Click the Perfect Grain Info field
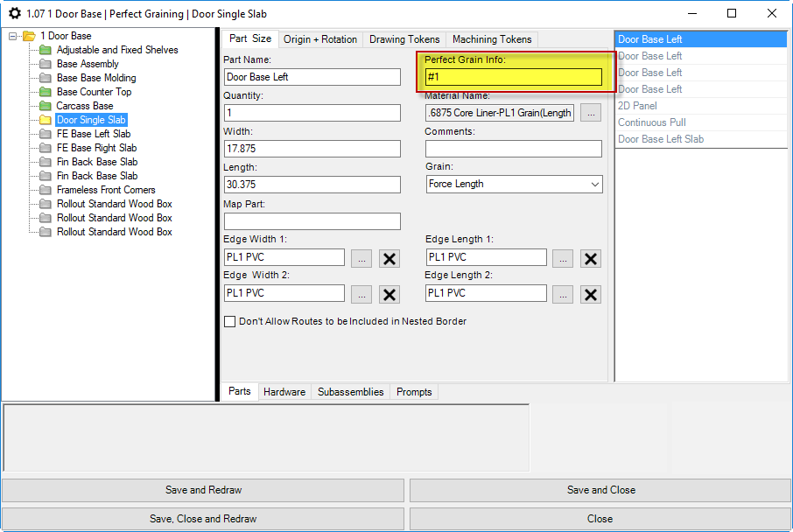This screenshot has width=793, height=532. pyautogui.click(x=514, y=77)
